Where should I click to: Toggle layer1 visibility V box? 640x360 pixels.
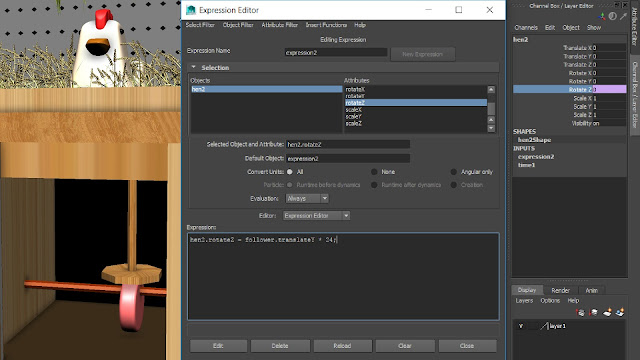(521, 326)
